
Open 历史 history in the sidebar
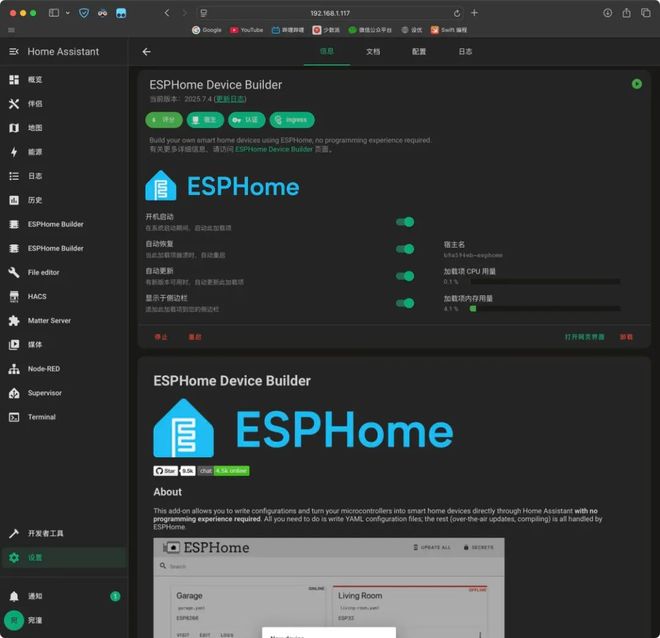point(64,200)
